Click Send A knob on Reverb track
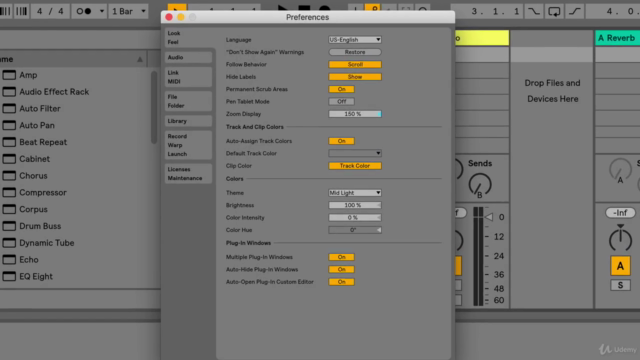The height and width of the screenshot is (360, 640). coord(620,170)
